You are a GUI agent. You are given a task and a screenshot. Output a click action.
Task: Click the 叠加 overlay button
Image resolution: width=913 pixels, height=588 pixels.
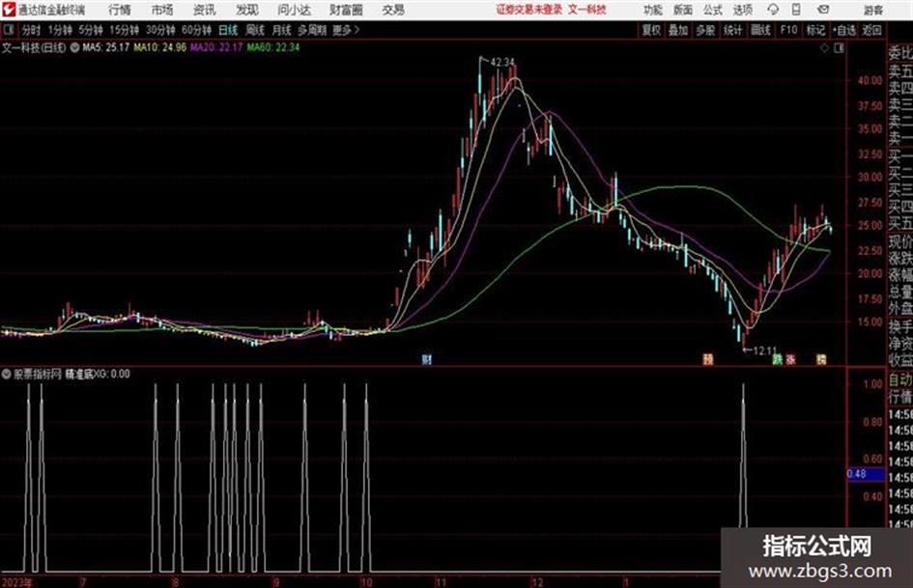678,30
